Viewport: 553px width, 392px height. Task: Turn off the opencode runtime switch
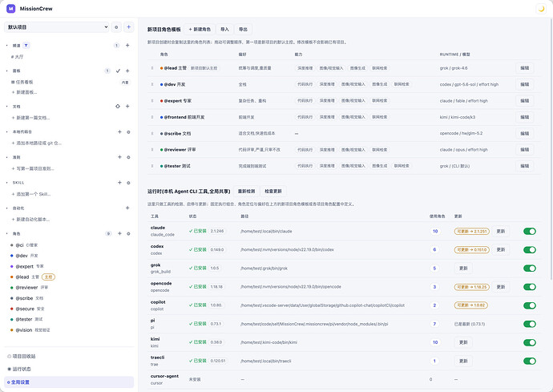click(x=530, y=287)
